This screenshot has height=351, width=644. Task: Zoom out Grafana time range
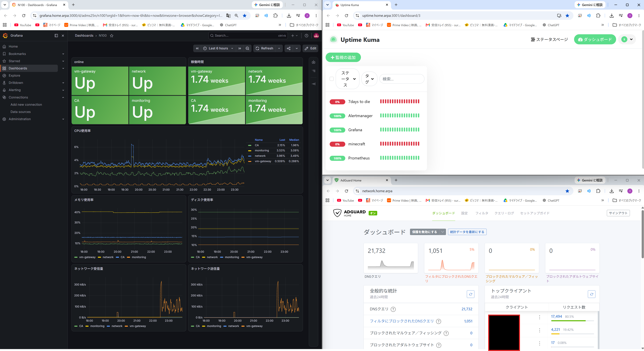(247, 48)
